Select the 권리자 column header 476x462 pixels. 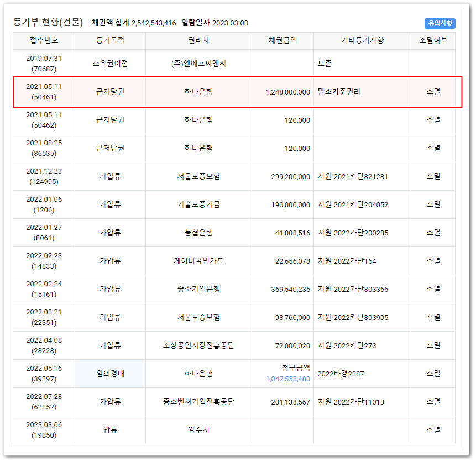coord(199,40)
